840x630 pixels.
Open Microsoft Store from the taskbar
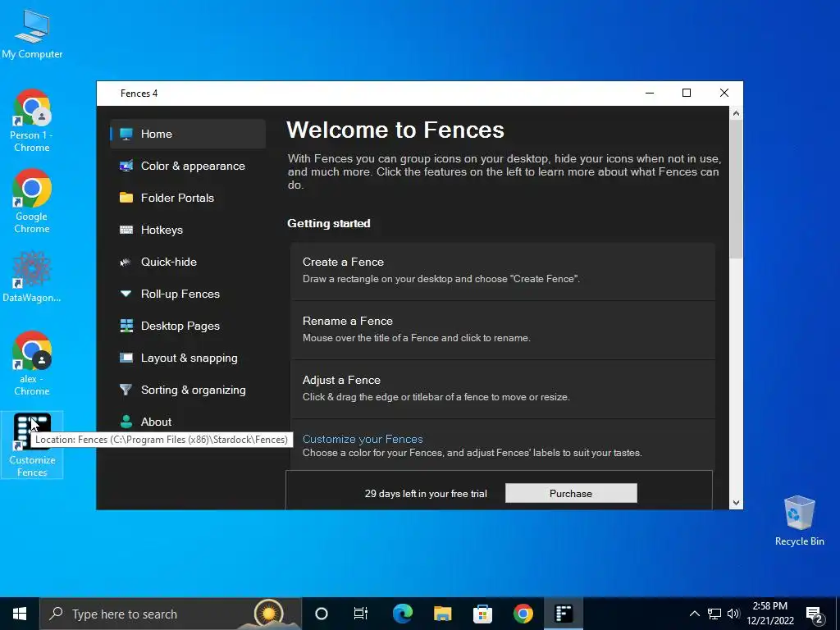click(482, 614)
